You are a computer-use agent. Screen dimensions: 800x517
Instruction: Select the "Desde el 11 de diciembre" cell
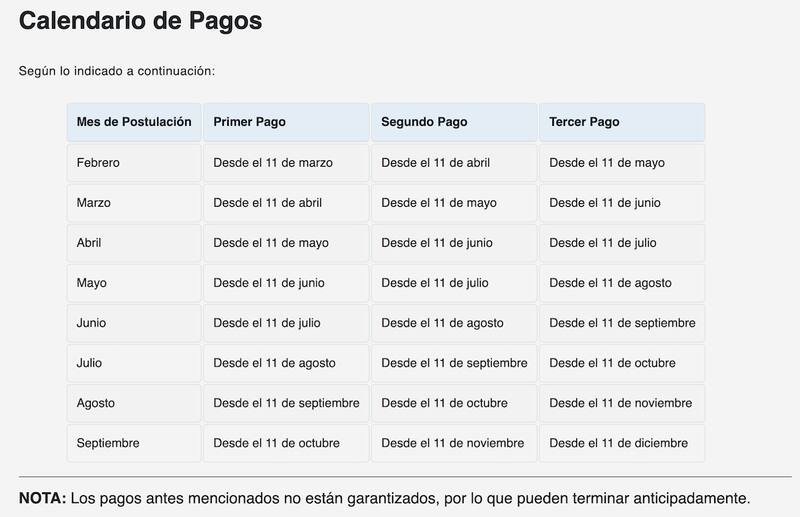point(620,443)
